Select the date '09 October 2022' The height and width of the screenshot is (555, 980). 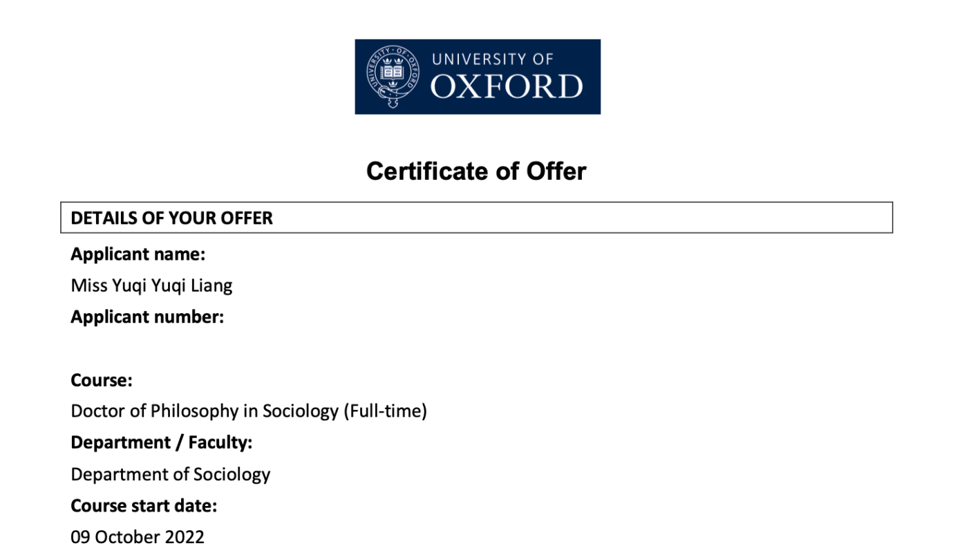(138, 537)
